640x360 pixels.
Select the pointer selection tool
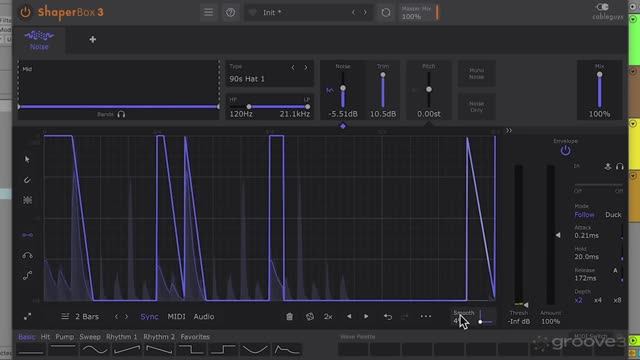(x=27, y=160)
